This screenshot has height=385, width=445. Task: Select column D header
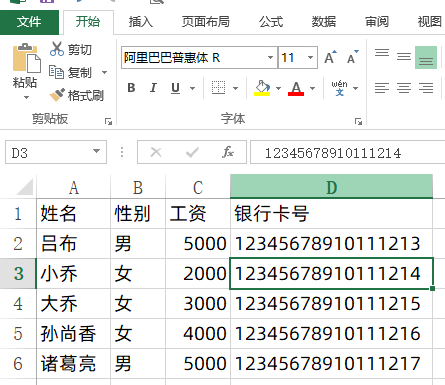pyautogui.click(x=331, y=187)
